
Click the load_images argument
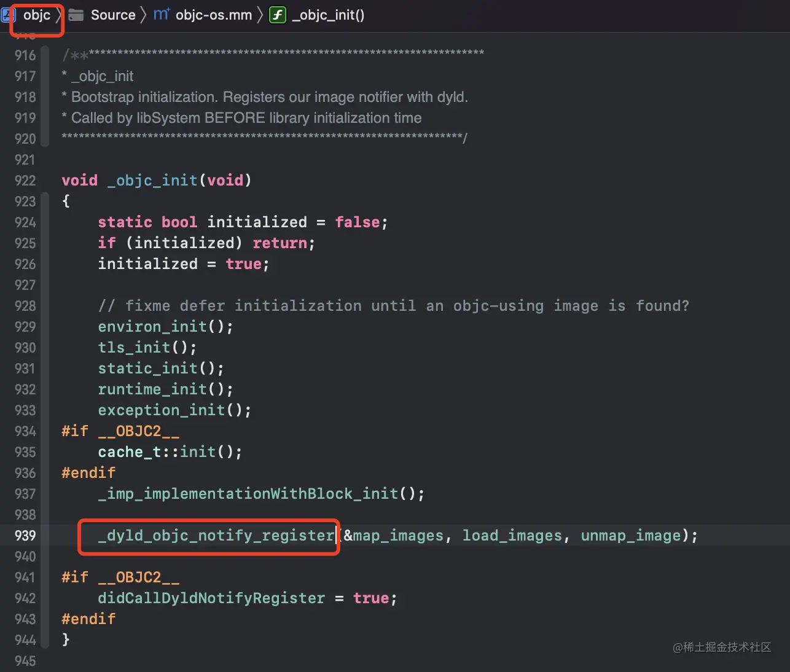click(512, 536)
